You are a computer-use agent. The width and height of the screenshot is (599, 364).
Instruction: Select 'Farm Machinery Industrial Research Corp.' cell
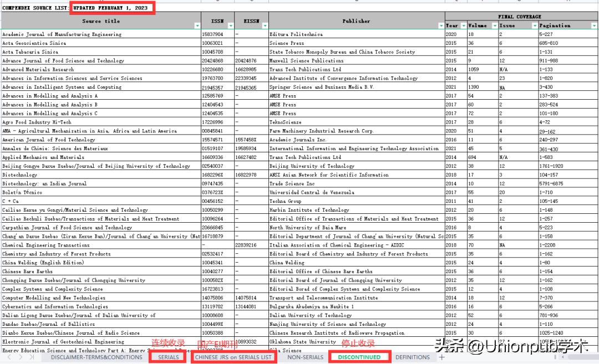coord(357,131)
